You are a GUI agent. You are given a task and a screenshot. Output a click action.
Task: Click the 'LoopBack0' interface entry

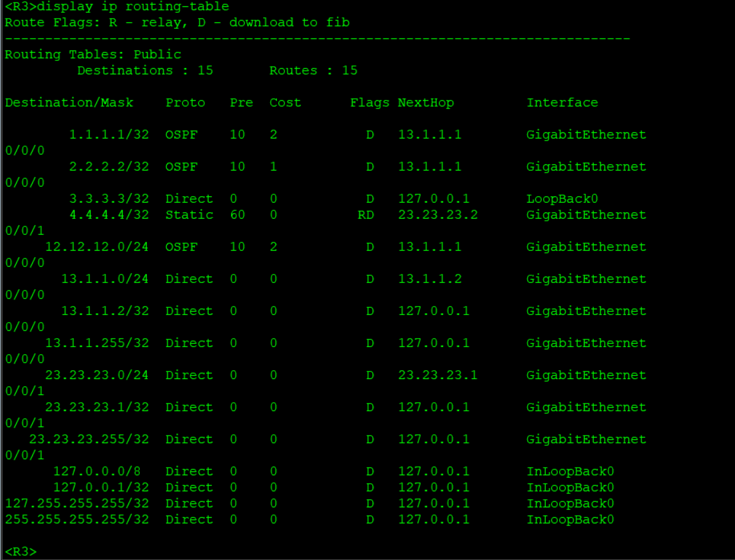point(562,199)
